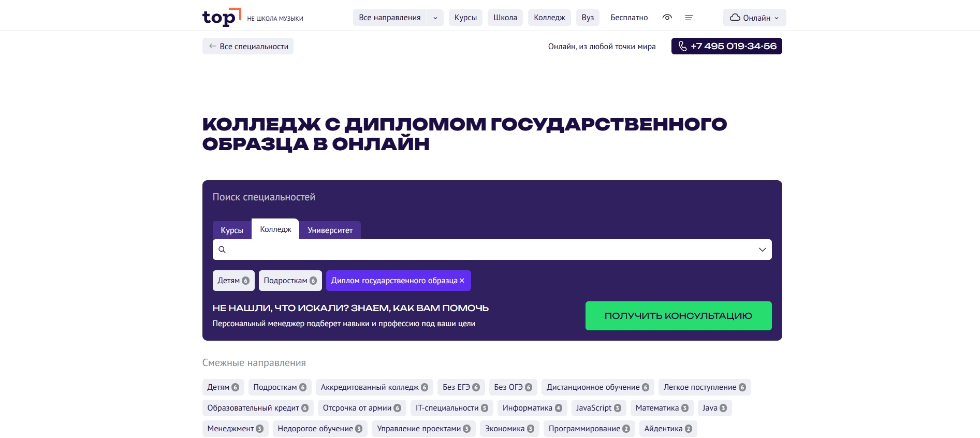Click Получить консультацию green button
980x438 pixels.
pos(678,316)
